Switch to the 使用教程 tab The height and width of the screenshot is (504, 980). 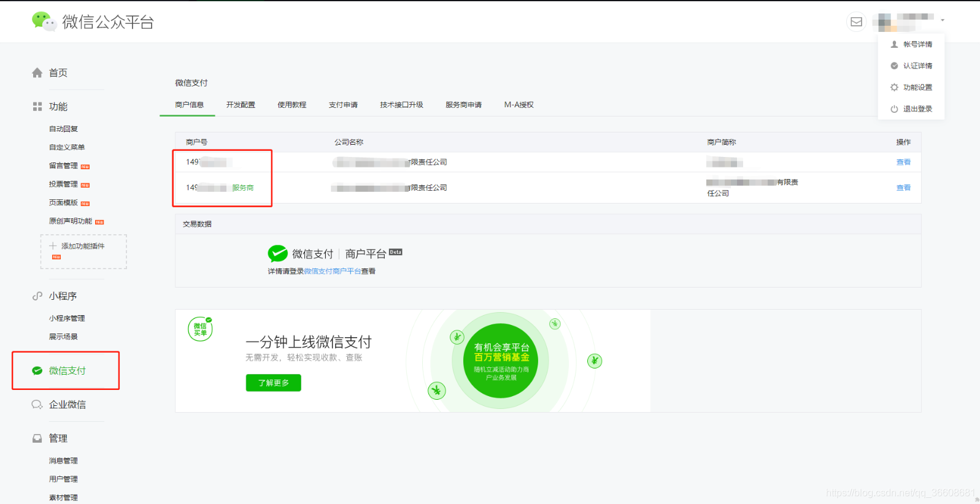click(291, 105)
